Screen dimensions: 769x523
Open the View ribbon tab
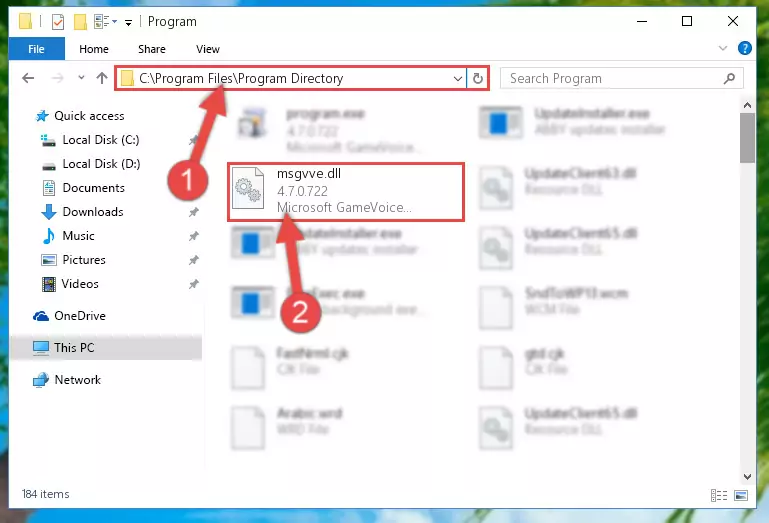pyautogui.click(x=207, y=49)
